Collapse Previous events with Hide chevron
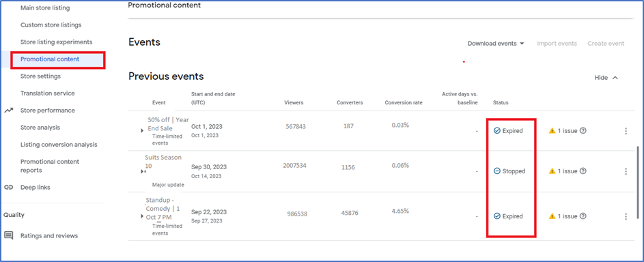Image resolution: width=644 pixels, height=262 pixels. pos(615,78)
